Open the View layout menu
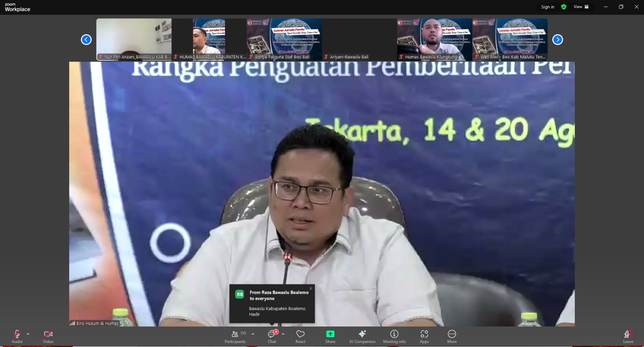Screen dimensions: 644x347 (581, 7)
